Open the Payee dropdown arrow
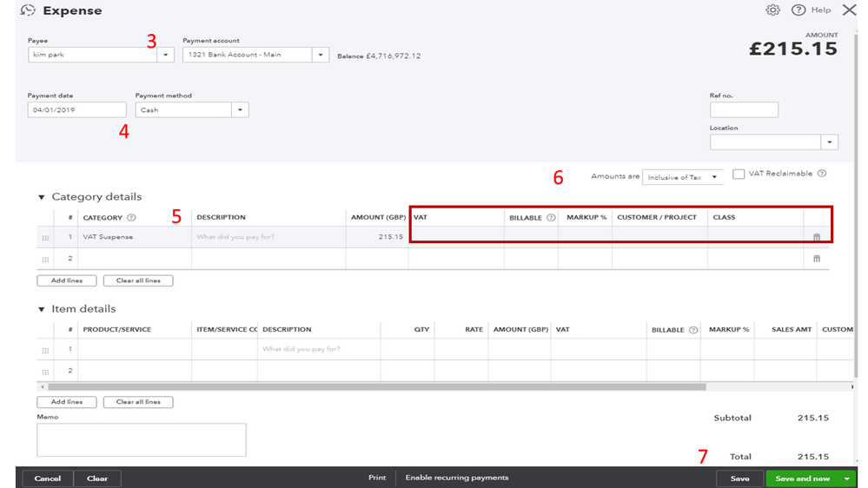Image resolution: width=868 pixels, height=488 pixels. tap(165, 55)
